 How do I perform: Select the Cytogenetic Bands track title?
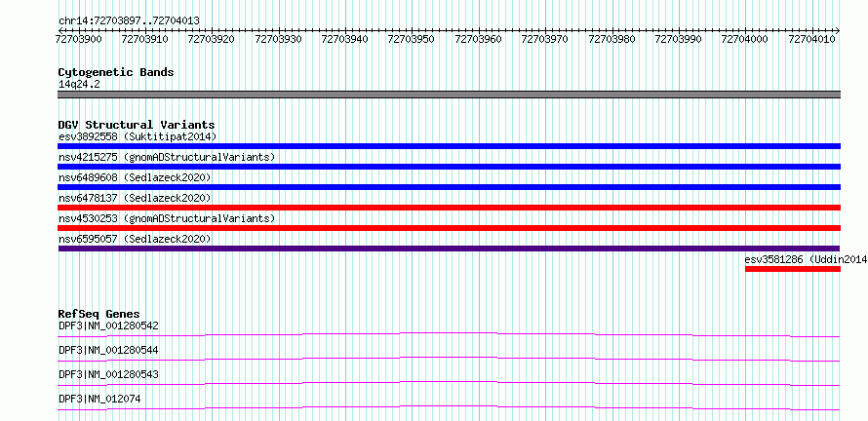116,72
